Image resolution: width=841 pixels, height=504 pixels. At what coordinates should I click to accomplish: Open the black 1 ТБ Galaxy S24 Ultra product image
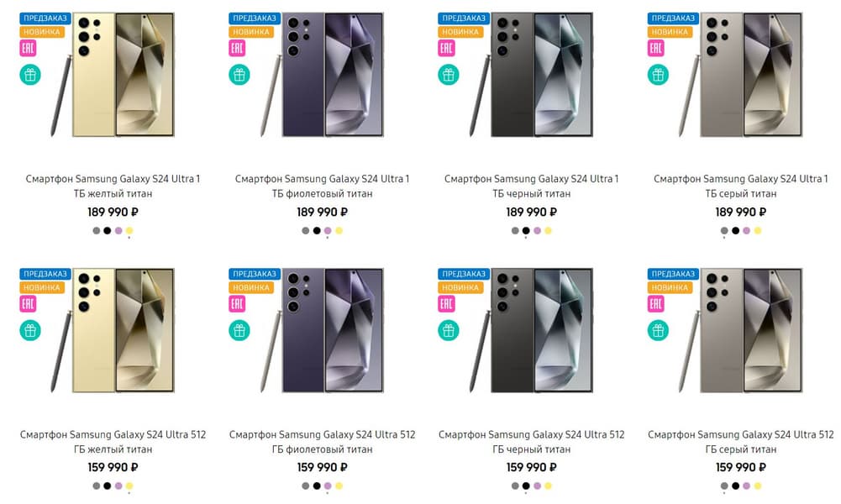531,76
